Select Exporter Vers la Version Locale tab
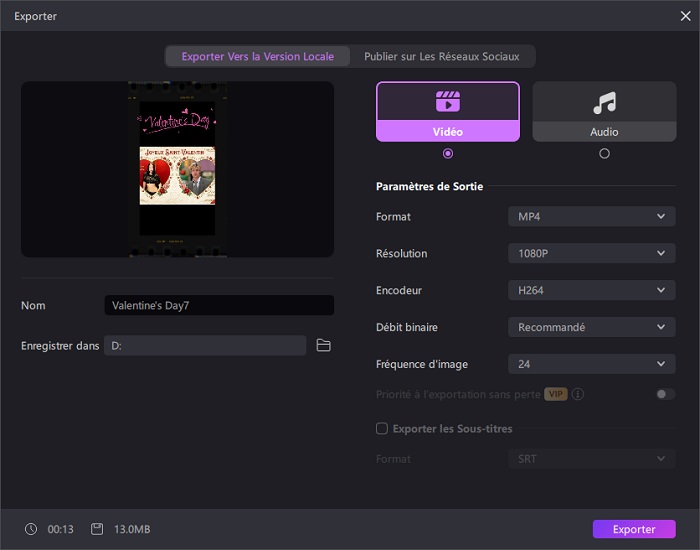The image size is (700, 550). pyautogui.click(x=258, y=56)
